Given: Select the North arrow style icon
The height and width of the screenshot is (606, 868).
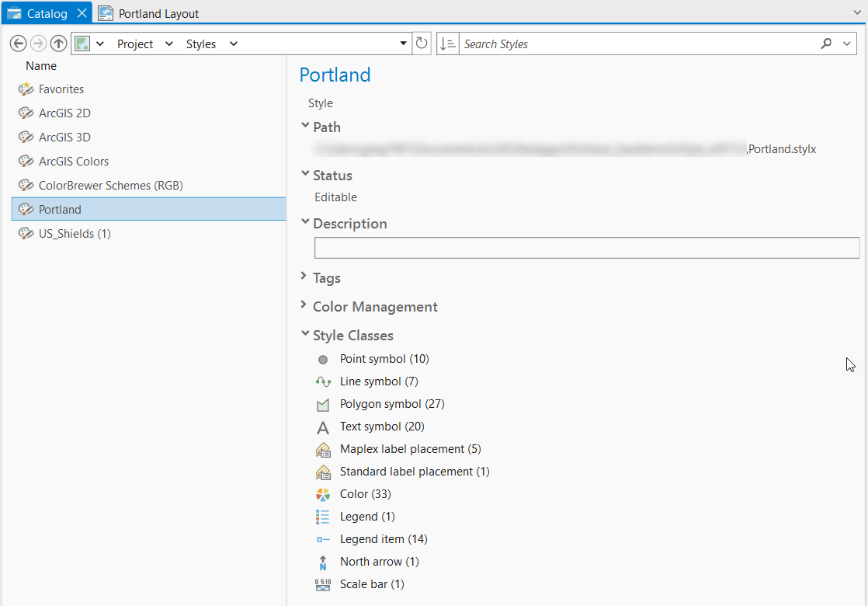Looking at the screenshot, I should [x=322, y=562].
